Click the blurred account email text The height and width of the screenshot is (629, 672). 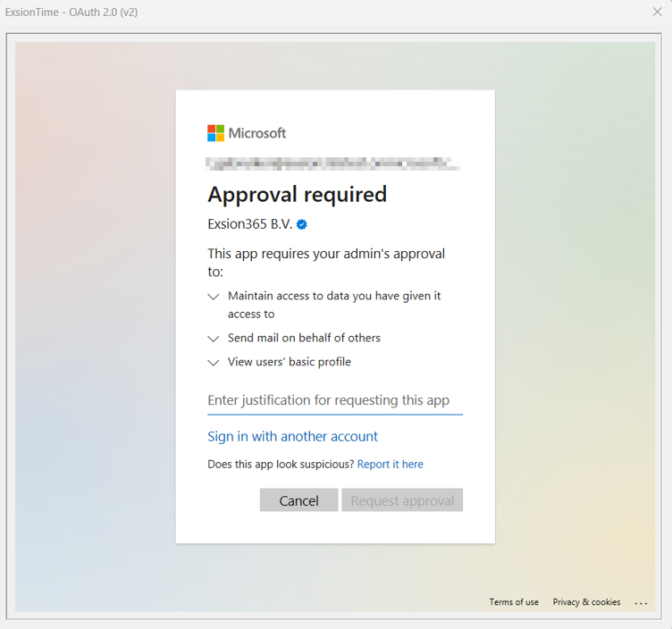[333, 164]
